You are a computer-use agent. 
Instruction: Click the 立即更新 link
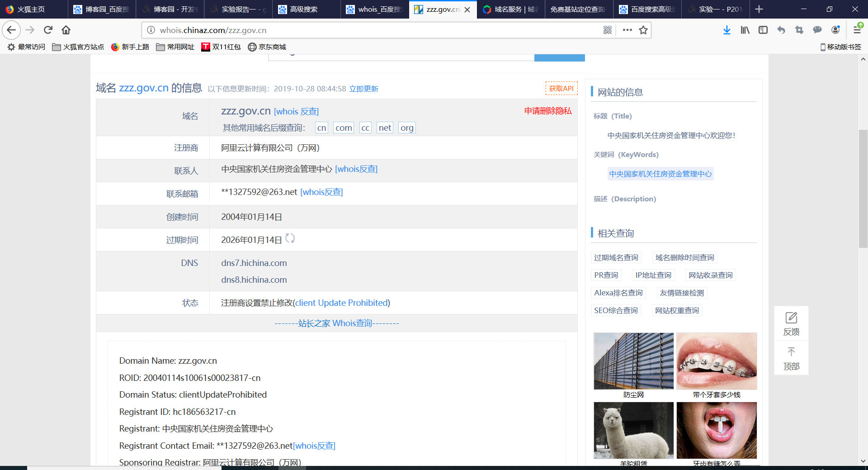364,89
